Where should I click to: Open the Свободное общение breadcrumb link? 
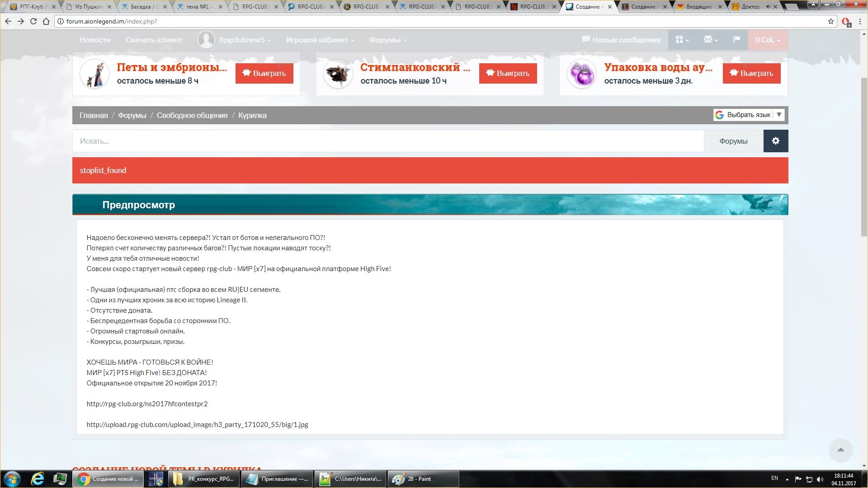pos(192,115)
